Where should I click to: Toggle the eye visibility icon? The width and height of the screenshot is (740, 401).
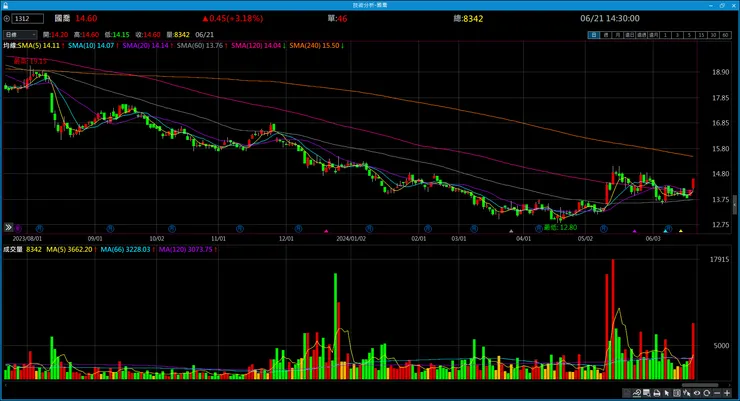pos(697,393)
